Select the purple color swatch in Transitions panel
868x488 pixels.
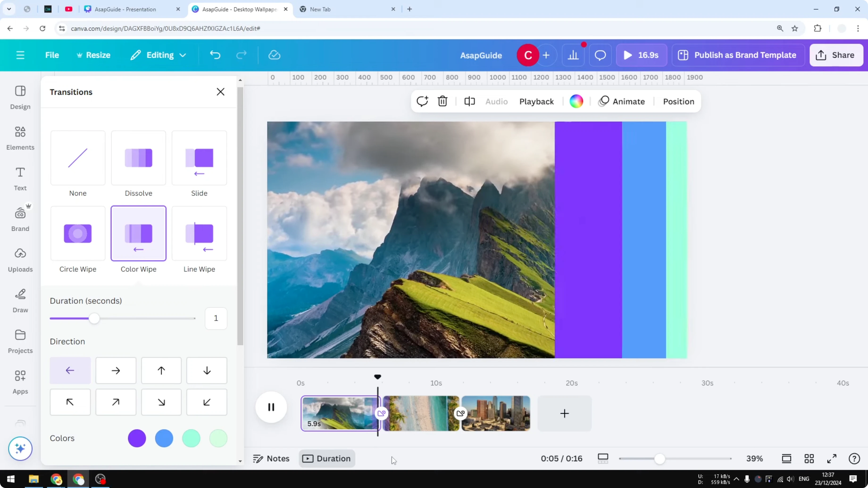[137, 438]
